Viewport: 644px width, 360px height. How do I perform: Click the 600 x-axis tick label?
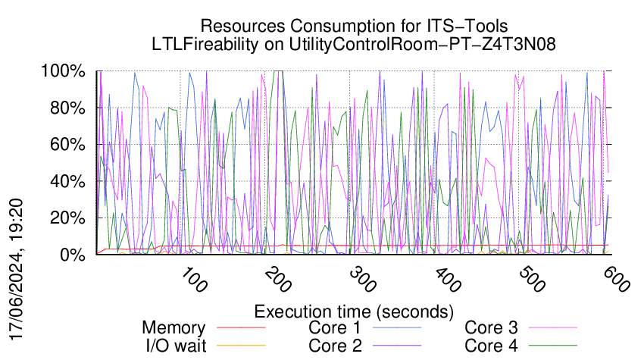[617, 280]
